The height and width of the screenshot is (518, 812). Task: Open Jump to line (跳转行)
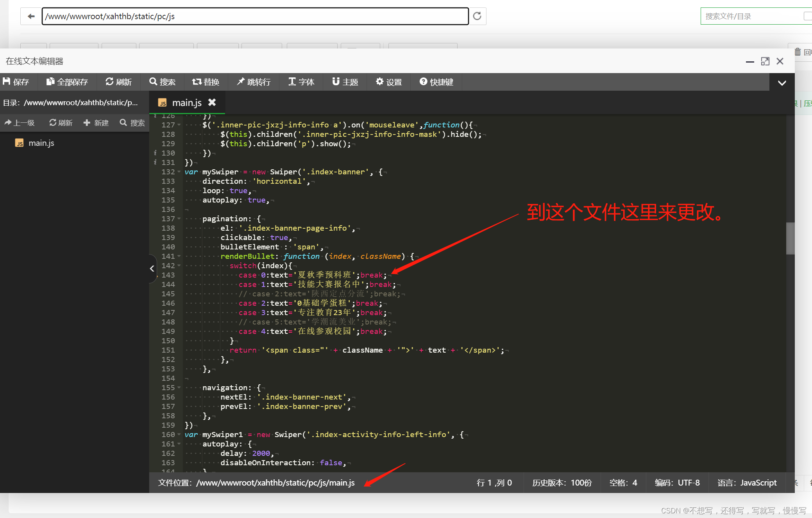[x=254, y=82]
